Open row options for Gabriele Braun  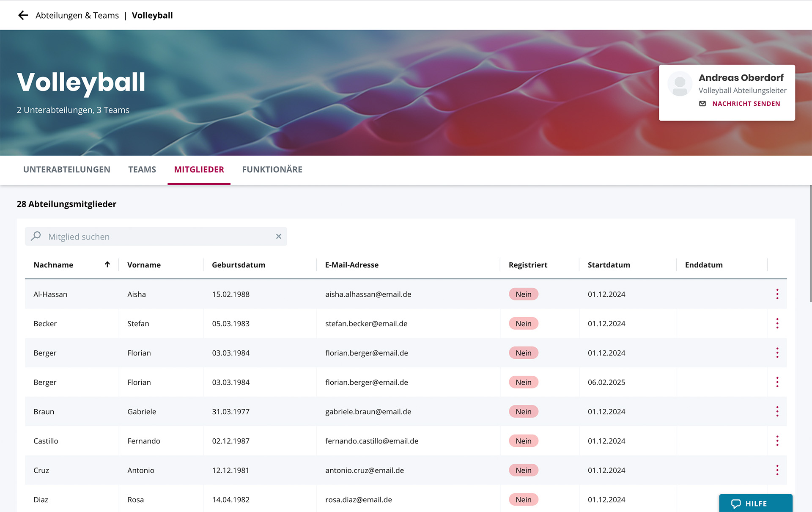point(777,412)
